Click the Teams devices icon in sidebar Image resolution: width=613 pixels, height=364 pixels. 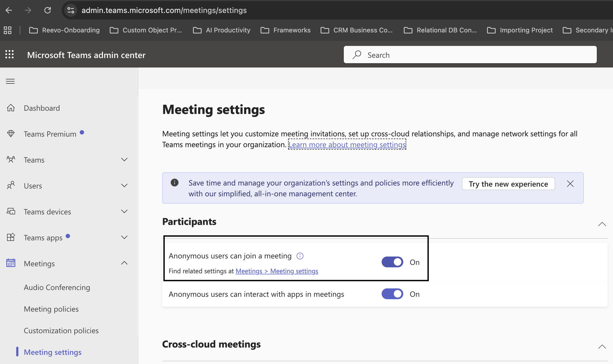tap(11, 211)
